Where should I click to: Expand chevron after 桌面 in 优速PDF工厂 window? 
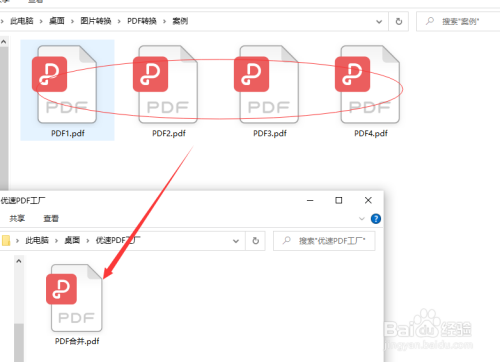[88, 241]
